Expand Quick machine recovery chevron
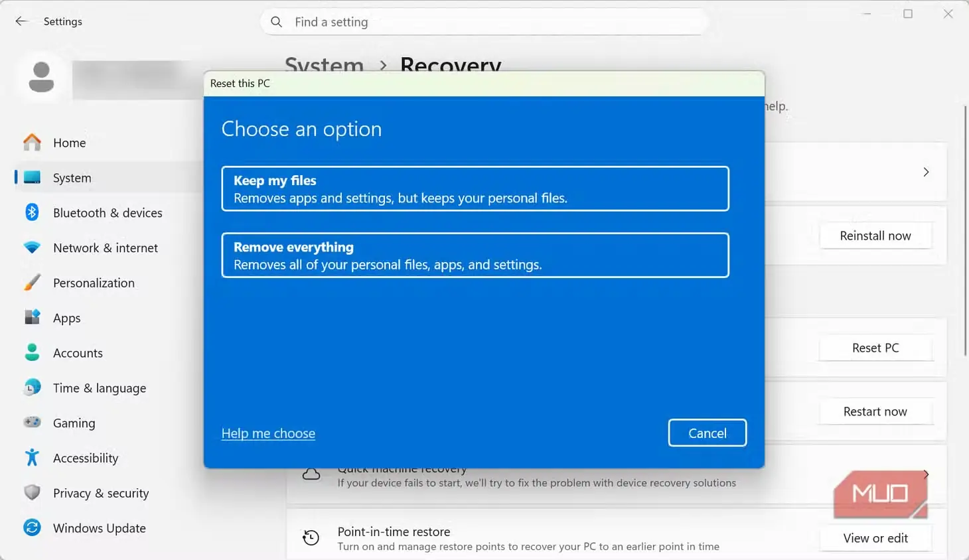 click(x=926, y=474)
